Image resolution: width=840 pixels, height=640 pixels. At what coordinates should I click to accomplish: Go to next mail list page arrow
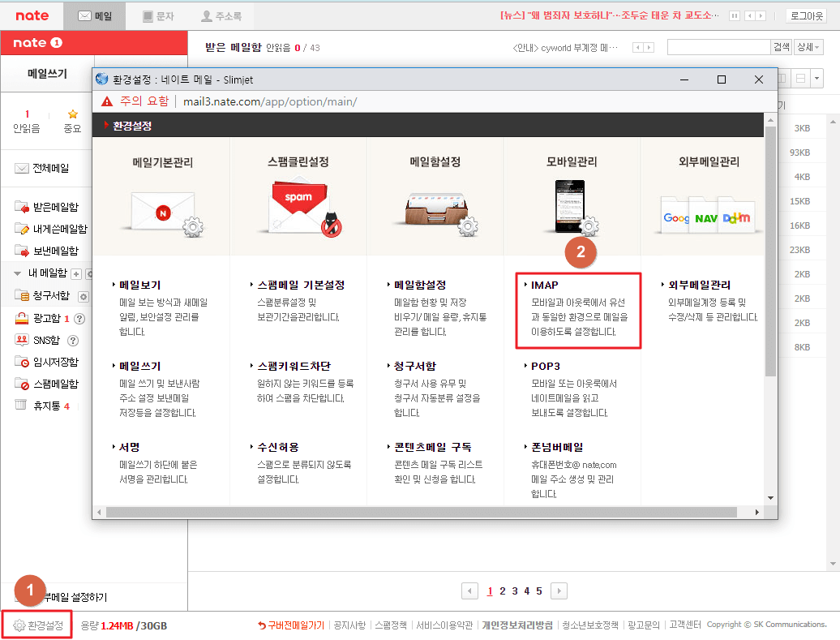559,591
